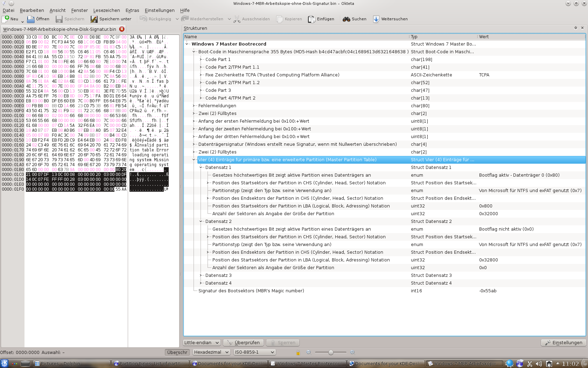Continue searching with Weitersuchen
Image resolution: width=588 pixels, height=368 pixels.
point(390,19)
